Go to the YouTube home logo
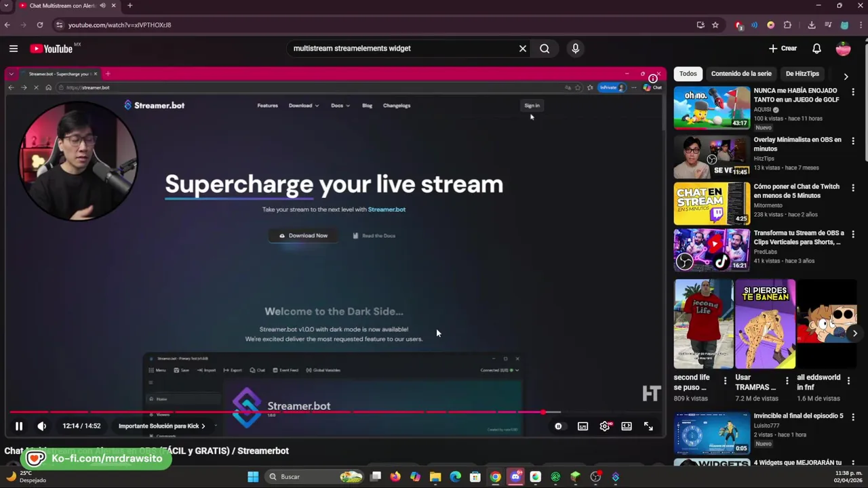Screen dimensions: 868x488 coord(52,48)
